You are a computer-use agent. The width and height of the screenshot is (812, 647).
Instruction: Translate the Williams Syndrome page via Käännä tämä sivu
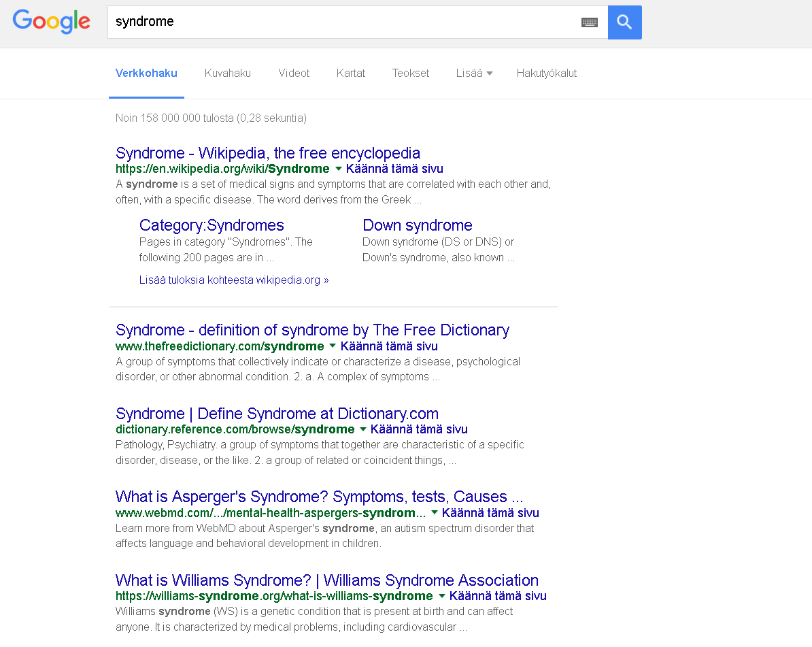coord(498,596)
